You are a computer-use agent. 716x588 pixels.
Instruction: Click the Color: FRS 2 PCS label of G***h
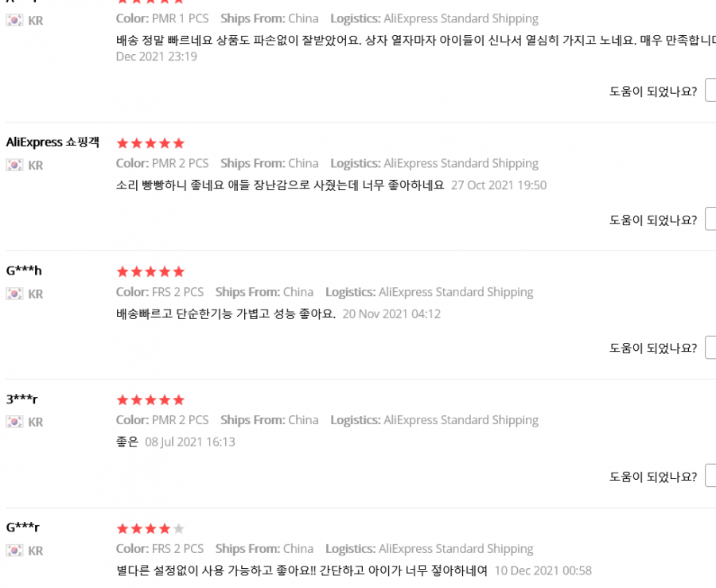coord(160,292)
